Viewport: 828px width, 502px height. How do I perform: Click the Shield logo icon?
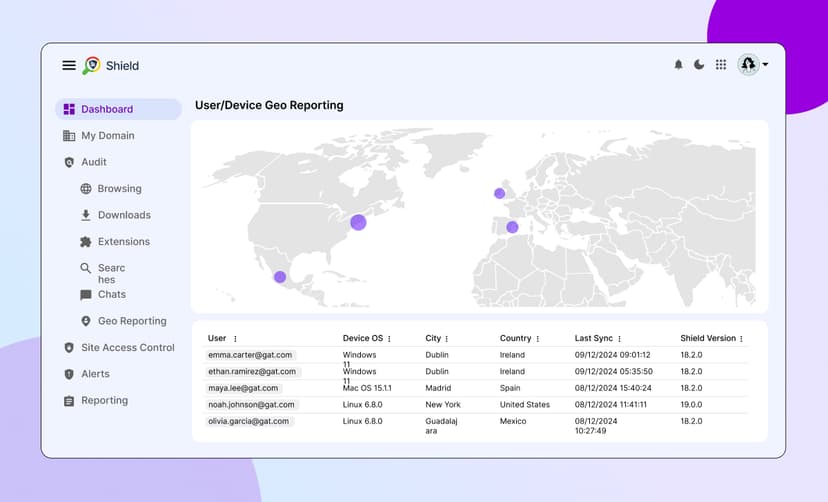click(x=91, y=65)
